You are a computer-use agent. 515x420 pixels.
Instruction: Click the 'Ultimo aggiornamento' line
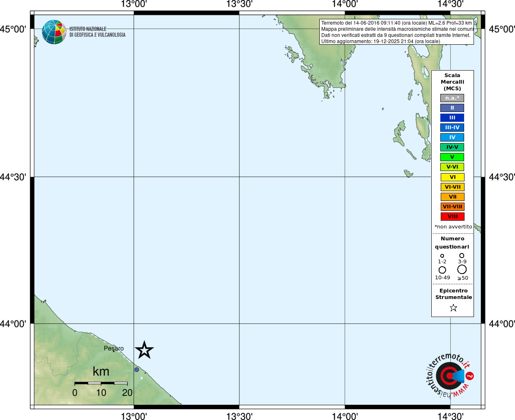[x=380, y=41]
